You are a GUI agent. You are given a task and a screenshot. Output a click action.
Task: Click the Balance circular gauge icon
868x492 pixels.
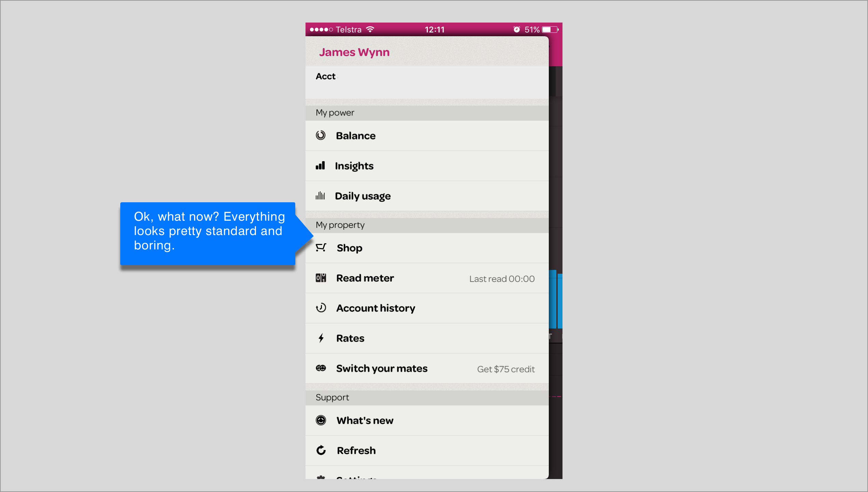coord(321,136)
